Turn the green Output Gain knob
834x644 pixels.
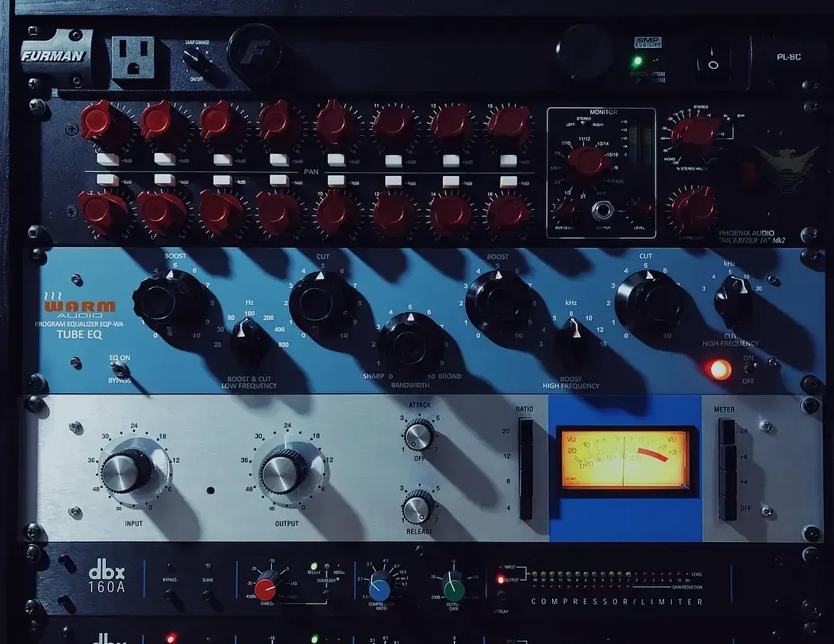tap(453, 587)
